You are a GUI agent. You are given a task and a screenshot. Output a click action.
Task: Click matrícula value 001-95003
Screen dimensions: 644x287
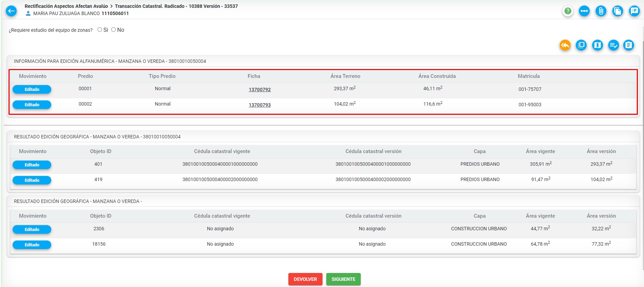click(x=530, y=105)
